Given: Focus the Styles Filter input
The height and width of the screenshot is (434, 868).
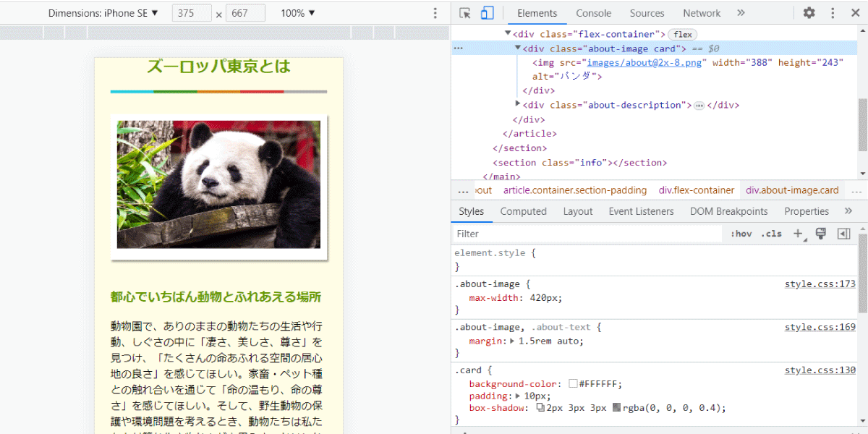Looking at the screenshot, I should [588, 234].
